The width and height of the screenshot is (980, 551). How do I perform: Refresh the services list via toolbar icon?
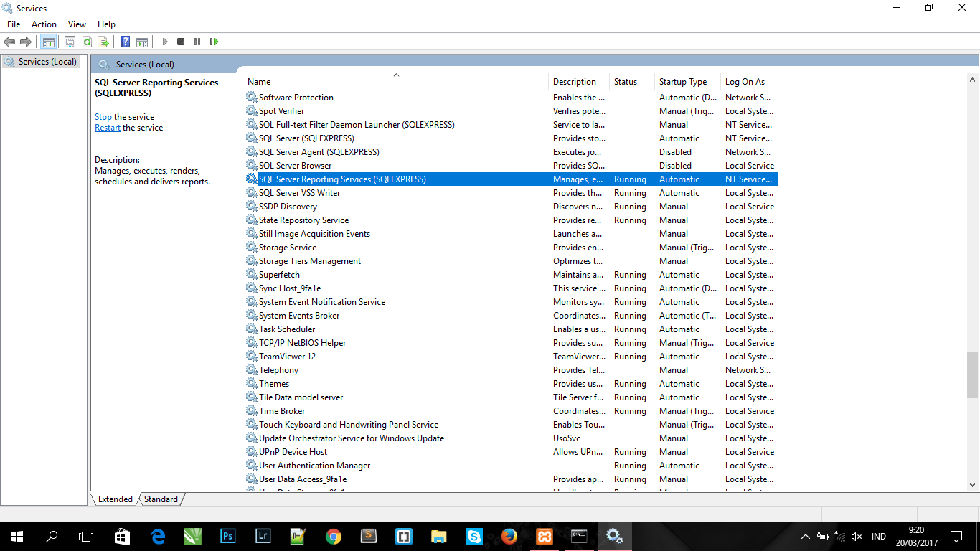click(87, 42)
